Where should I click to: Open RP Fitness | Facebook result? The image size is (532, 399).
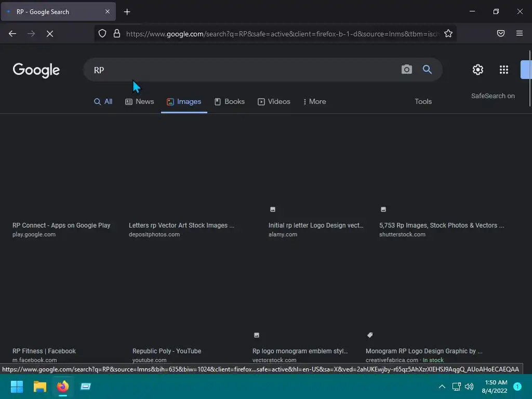[44, 351]
